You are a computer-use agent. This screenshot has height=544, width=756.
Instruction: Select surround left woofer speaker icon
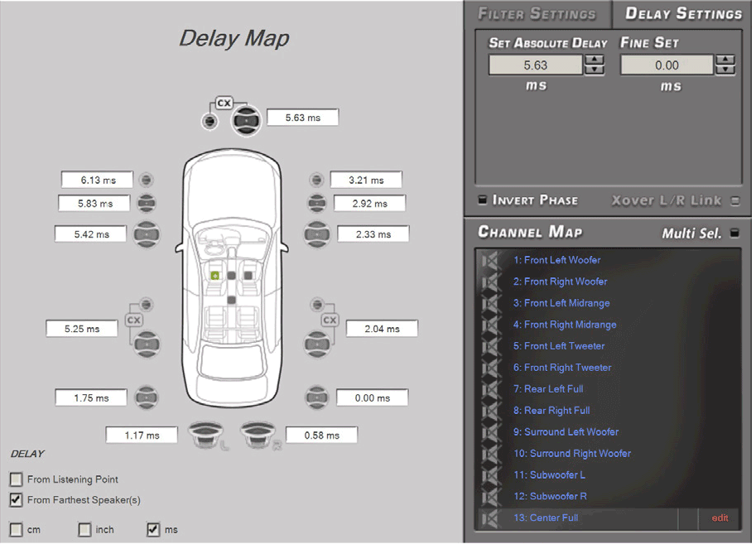[146, 398]
